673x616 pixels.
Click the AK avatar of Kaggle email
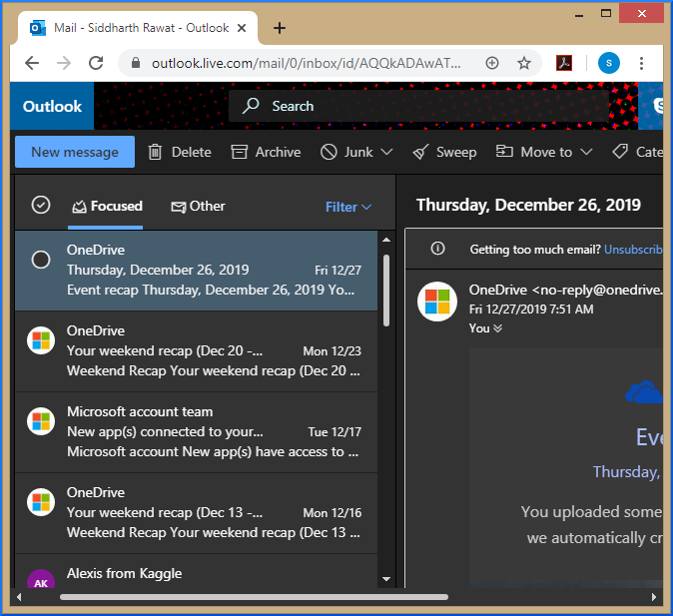(41, 579)
